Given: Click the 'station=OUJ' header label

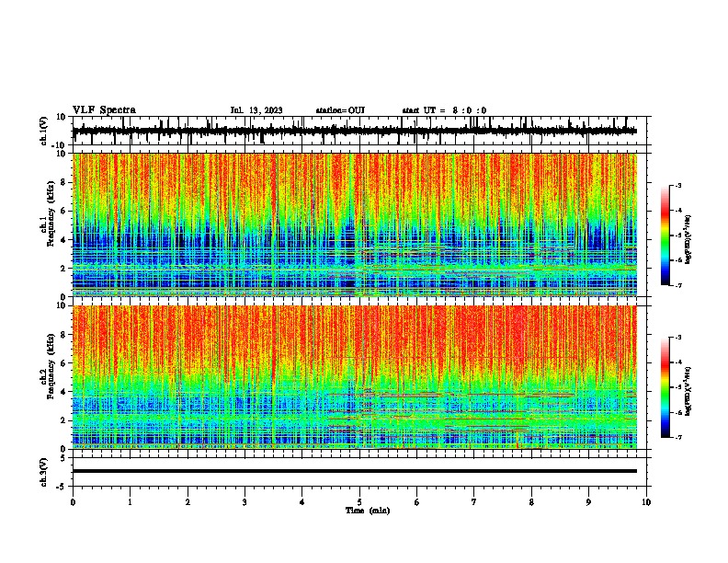Looking at the screenshot, I should click(340, 110).
